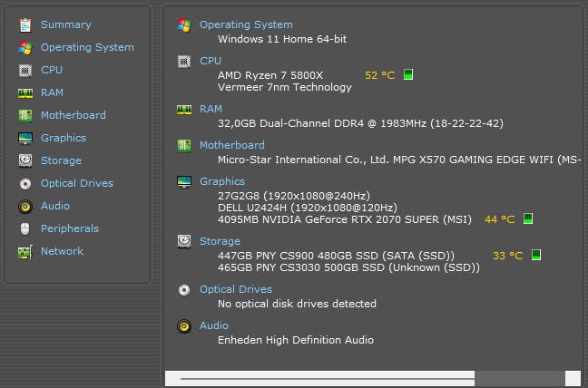Screen dimensions: 588x388
Task: Open Storage in the sidebar
Action: point(61,160)
